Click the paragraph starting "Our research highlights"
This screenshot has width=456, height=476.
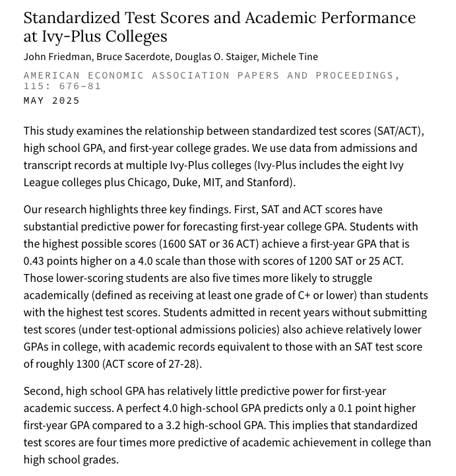(x=226, y=287)
